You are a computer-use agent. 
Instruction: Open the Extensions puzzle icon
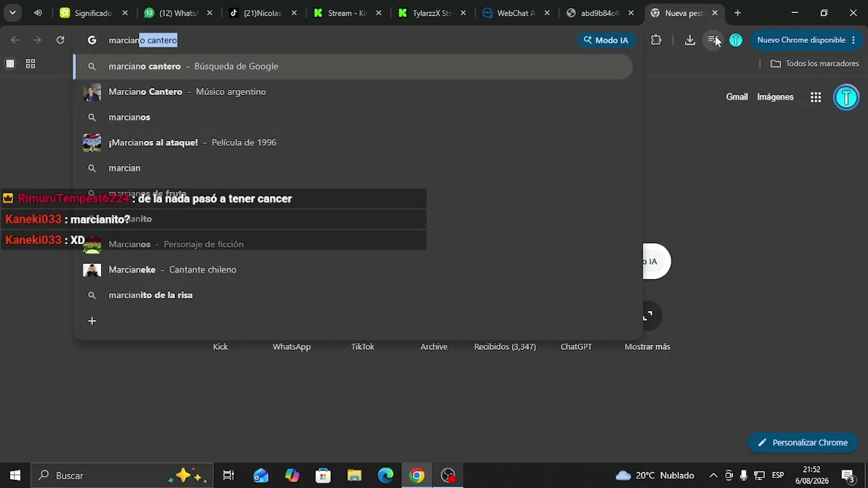click(x=656, y=40)
